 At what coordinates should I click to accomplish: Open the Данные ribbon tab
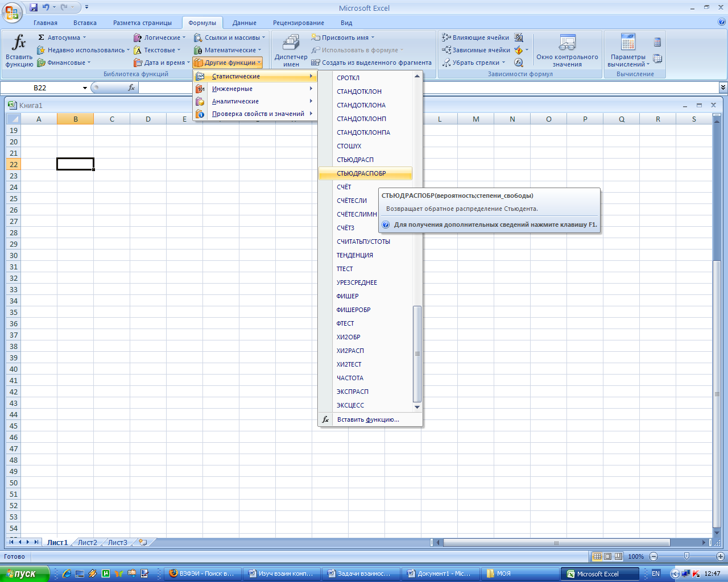(245, 23)
